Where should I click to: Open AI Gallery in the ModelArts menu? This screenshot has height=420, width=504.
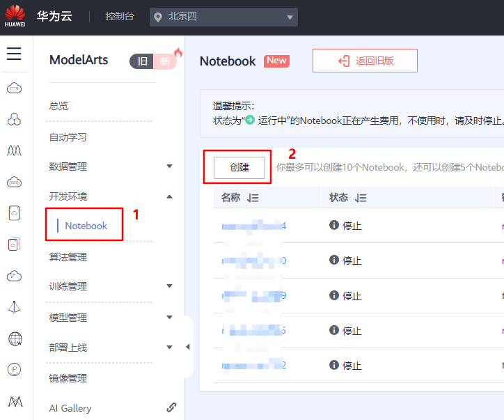click(70, 408)
